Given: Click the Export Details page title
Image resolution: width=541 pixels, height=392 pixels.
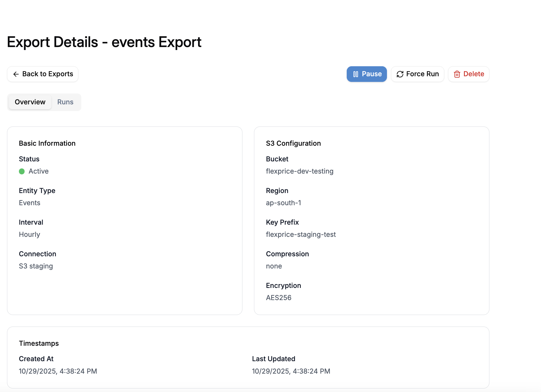Looking at the screenshot, I should pos(104,42).
